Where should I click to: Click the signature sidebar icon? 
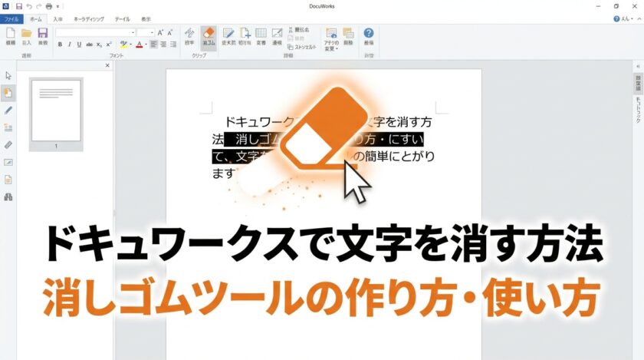point(8,162)
